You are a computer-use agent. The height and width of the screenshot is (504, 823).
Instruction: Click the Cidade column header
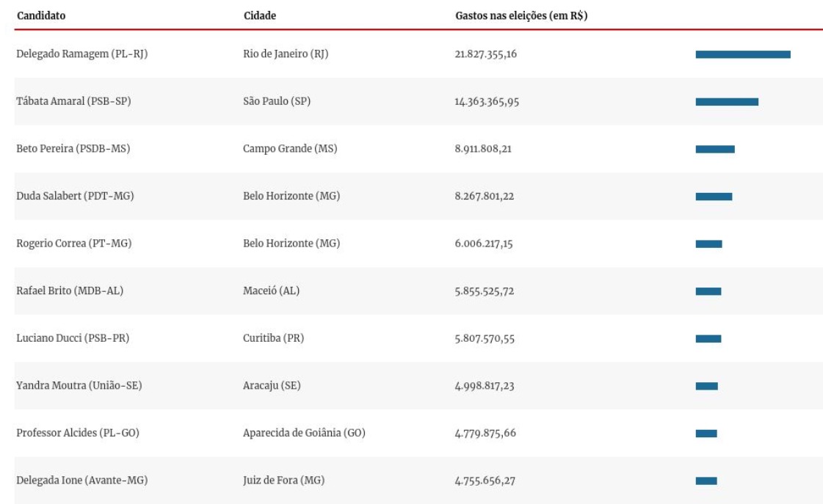[x=260, y=15]
